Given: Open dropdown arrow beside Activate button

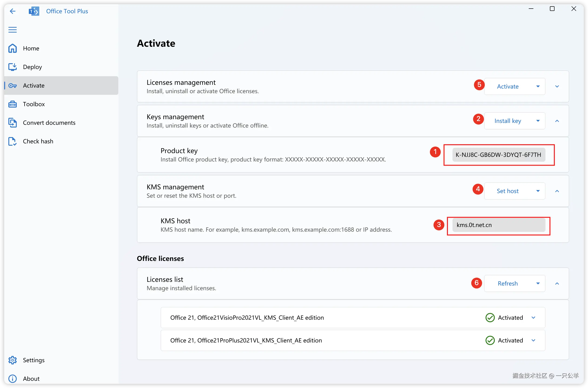Looking at the screenshot, I should pos(538,86).
